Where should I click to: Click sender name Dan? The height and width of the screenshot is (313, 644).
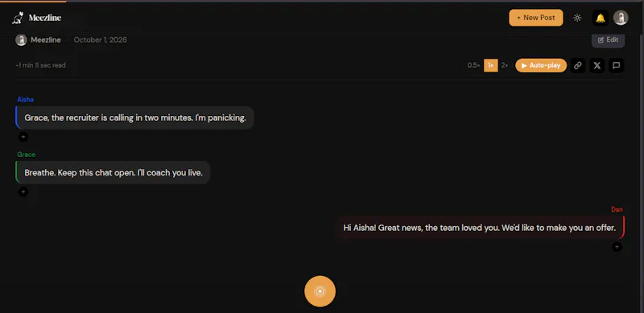pos(617,209)
